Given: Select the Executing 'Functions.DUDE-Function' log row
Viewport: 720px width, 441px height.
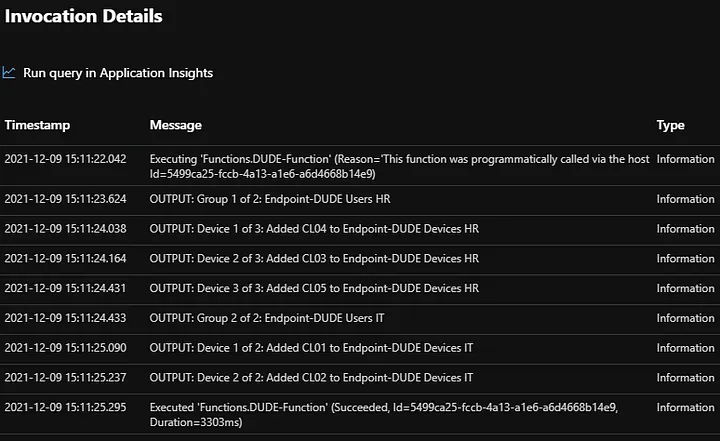Looking at the screenshot, I should click(x=398, y=166).
